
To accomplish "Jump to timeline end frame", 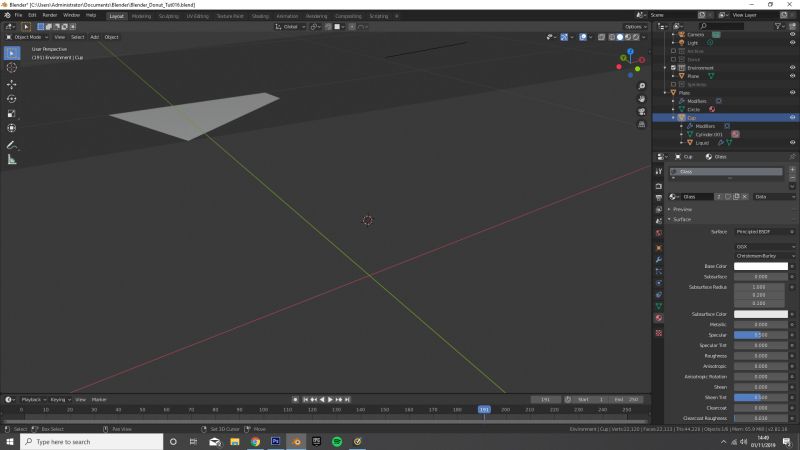I will point(347,399).
